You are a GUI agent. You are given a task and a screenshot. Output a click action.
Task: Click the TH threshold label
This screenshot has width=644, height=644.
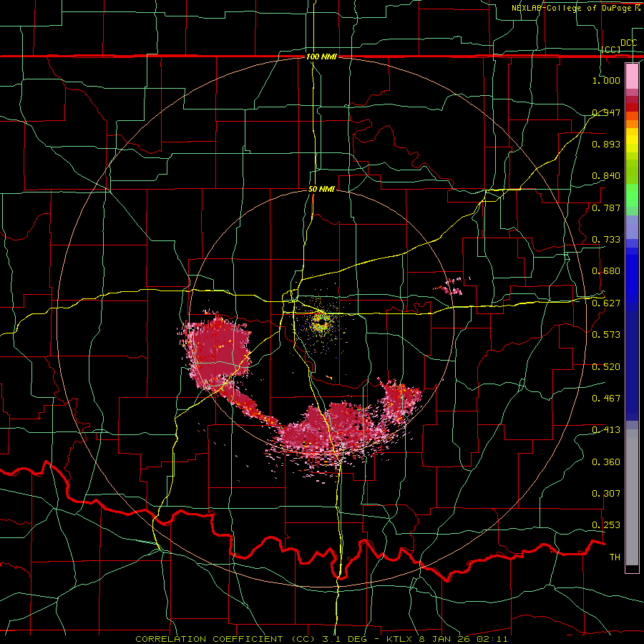click(615, 557)
